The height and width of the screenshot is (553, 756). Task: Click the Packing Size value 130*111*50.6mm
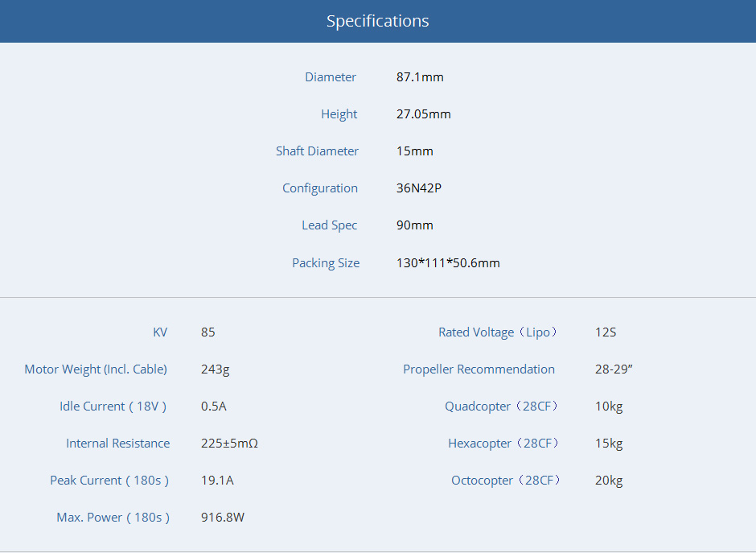tap(448, 263)
